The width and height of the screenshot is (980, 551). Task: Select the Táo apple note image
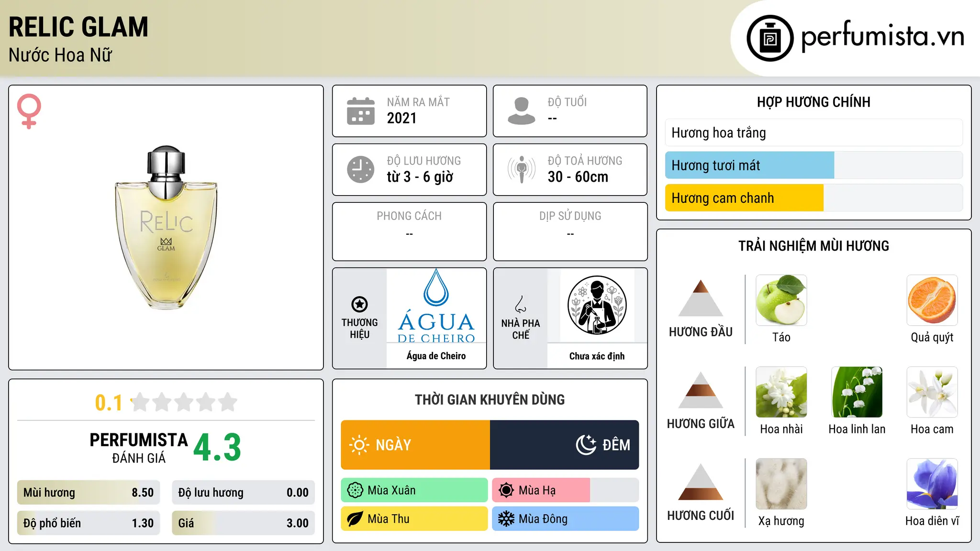click(781, 300)
